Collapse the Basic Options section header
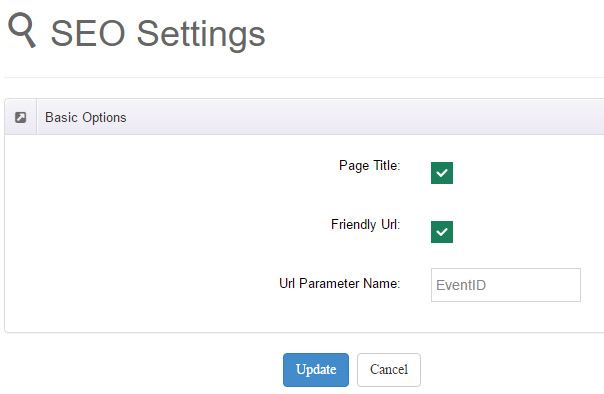This screenshot has width=604, height=394. tap(304, 117)
